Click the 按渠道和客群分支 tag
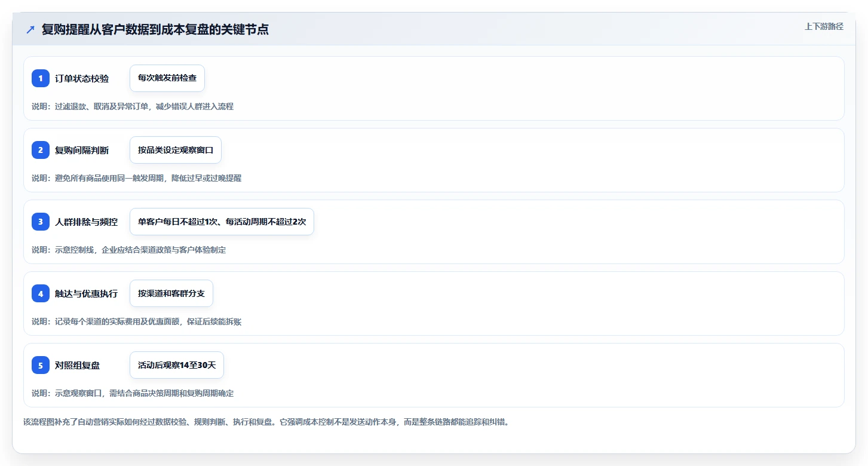The height and width of the screenshot is (466, 868). pyautogui.click(x=171, y=293)
